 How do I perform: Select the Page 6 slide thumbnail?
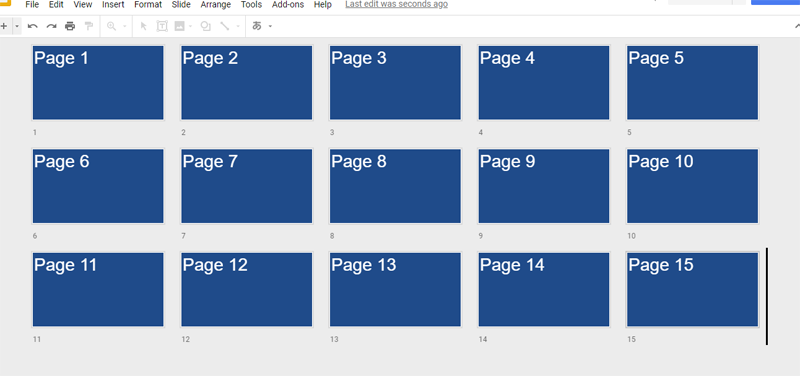pos(98,186)
